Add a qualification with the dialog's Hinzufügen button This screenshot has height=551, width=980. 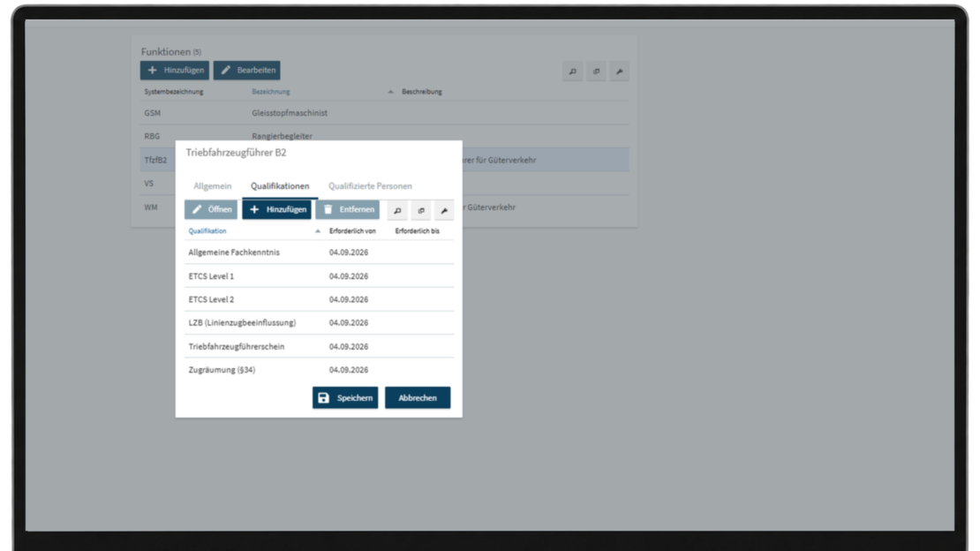(277, 209)
